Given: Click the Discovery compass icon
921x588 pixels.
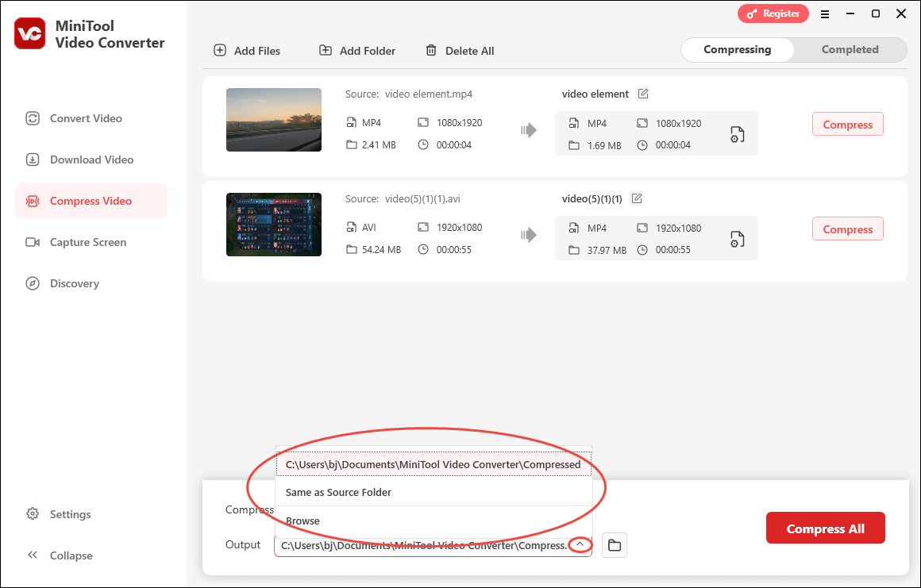Looking at the screenshot, I should tap(33, 283).
